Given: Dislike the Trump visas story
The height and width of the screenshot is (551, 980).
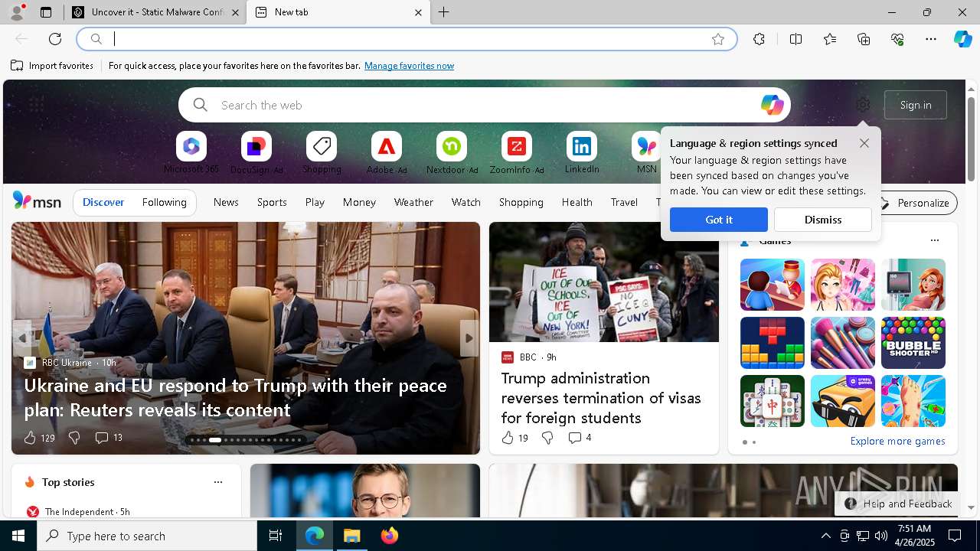Looking at the screenshot, I should coord(547,438).
